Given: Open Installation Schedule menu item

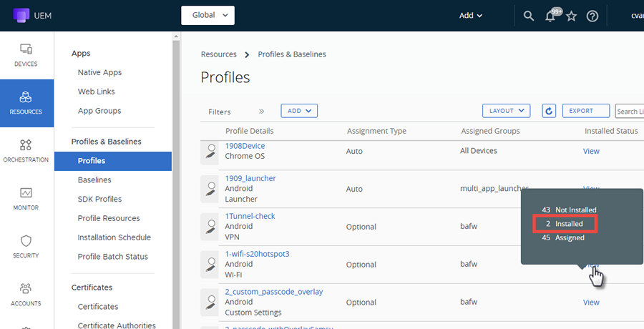Looking at the screenshot, I should pyautogui.click(x=114, y=237).
